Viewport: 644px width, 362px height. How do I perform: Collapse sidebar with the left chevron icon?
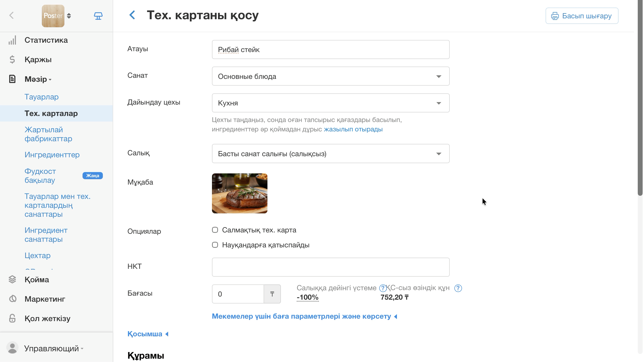click(x=11, y=15)
